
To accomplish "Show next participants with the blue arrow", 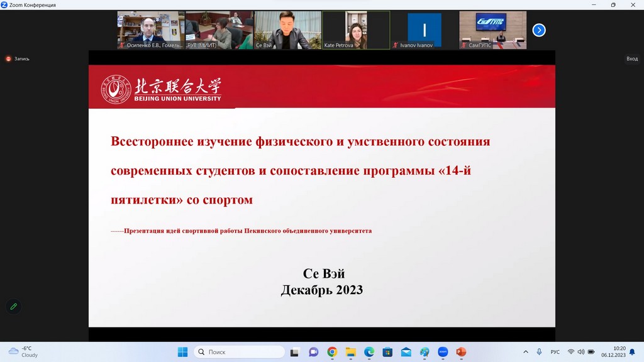I will tap(539, 30).
